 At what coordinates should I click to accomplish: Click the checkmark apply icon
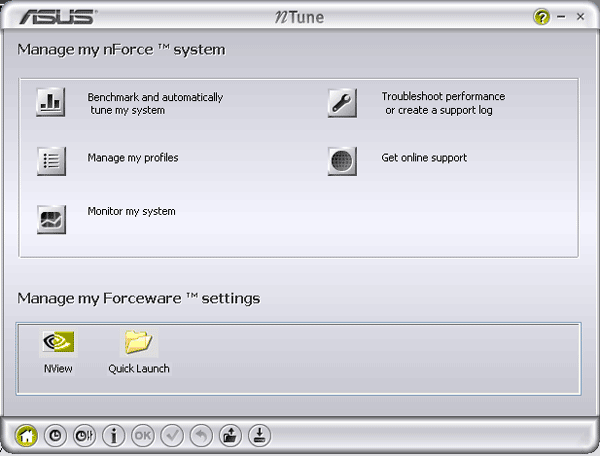tap(172, 435)
